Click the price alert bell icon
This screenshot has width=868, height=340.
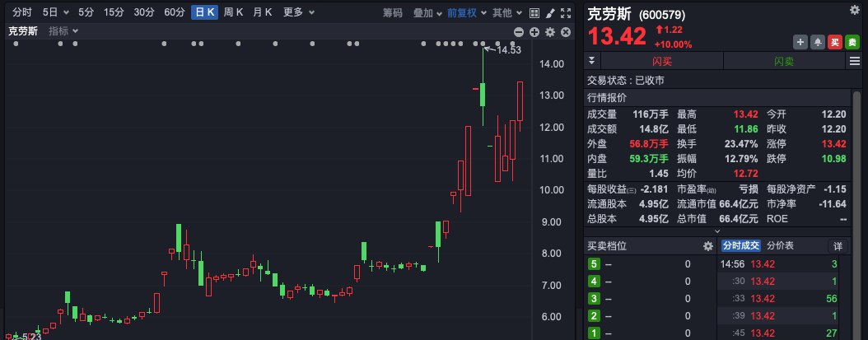(x=817, y=41)
